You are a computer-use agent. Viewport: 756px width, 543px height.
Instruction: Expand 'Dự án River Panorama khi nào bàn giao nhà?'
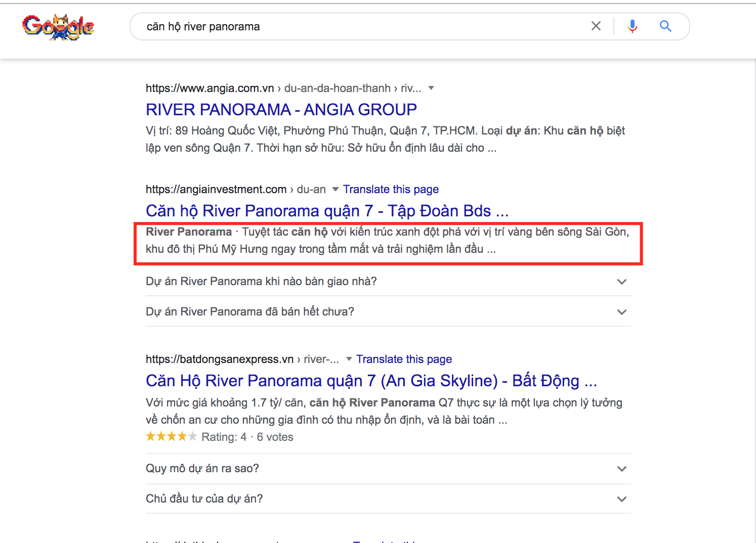(x=388, y=282)
